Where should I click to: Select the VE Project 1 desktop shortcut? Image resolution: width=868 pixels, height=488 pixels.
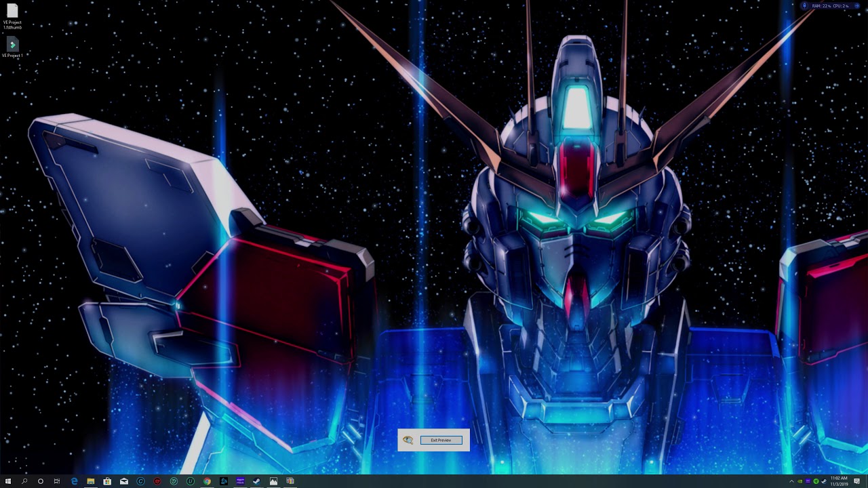tap(12, 48)
